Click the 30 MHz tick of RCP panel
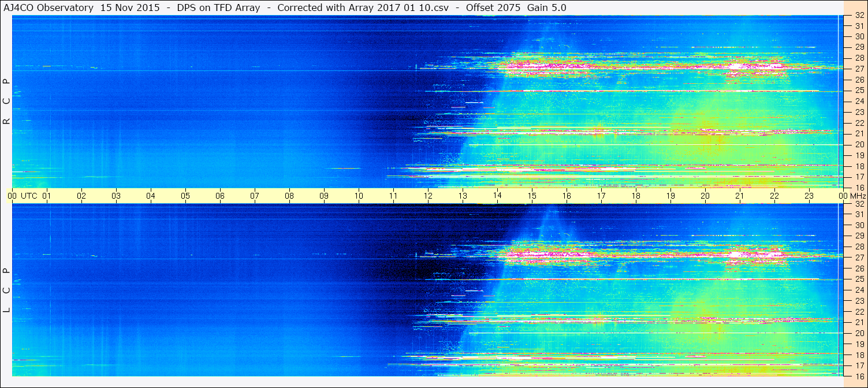Screen dimensions: 868x388 click(x=859, y=36)
